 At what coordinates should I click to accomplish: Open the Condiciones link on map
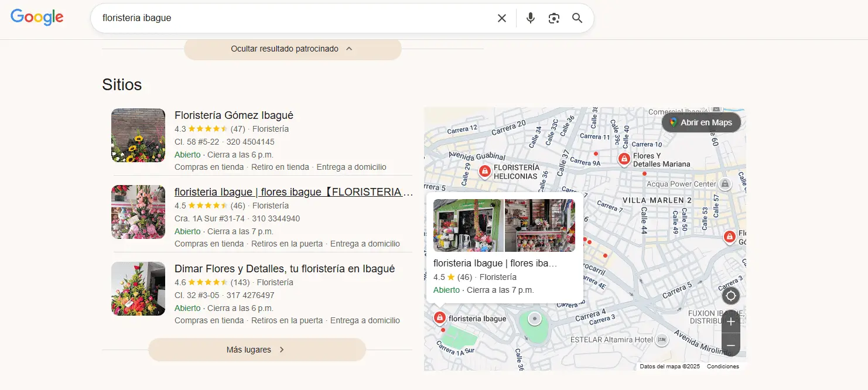click(723, 367)
